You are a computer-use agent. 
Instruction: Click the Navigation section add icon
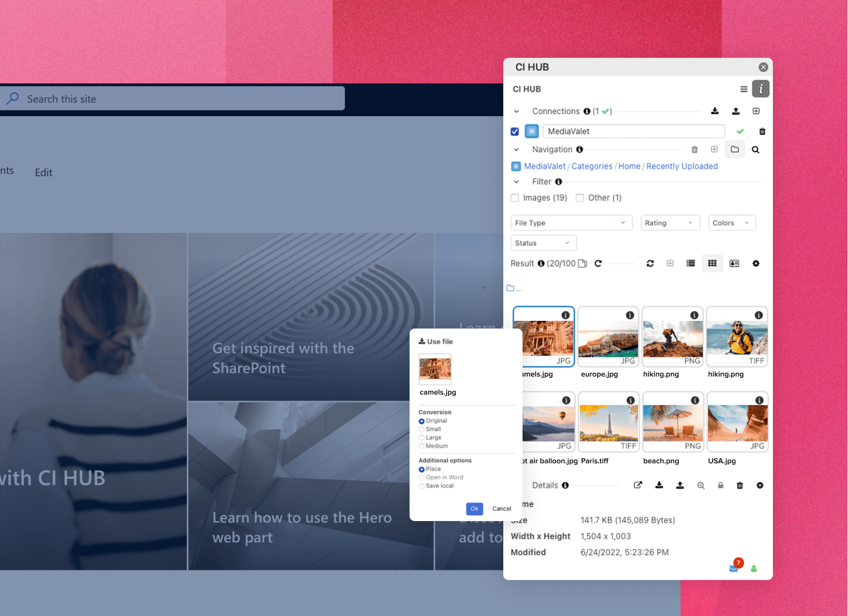point(714,150)
